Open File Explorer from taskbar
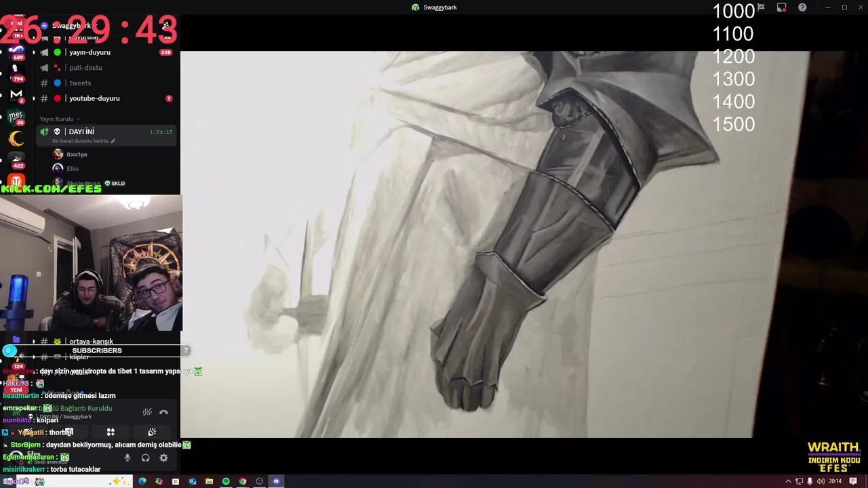Image resolution: width=868 pixels, height=488 pixels. pos(209,481)
